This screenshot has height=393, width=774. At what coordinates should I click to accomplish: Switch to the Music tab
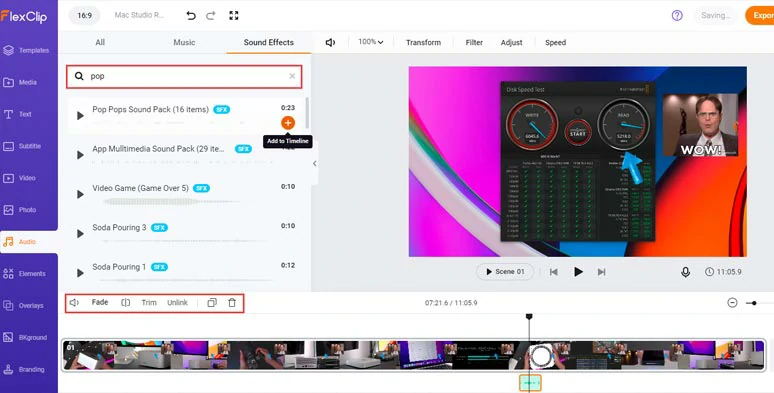184,42
